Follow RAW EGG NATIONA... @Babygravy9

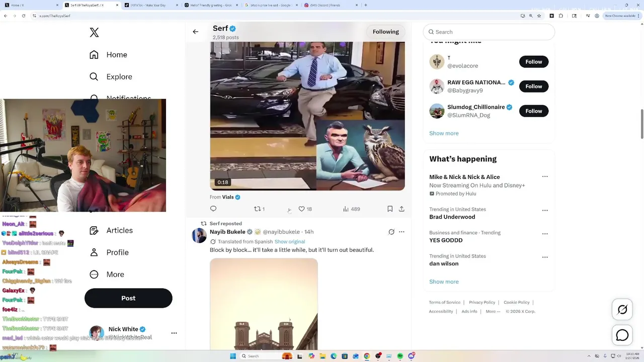click(x=534, y=86)
